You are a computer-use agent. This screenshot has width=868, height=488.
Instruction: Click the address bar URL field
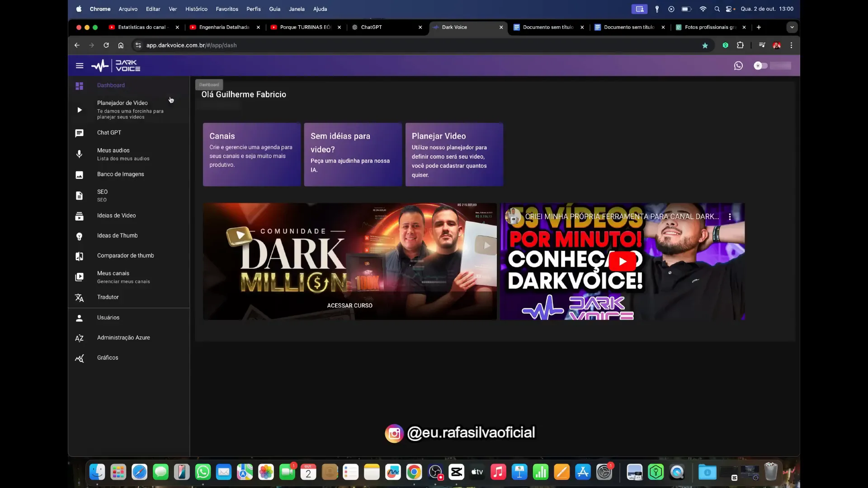pos(420,45)
